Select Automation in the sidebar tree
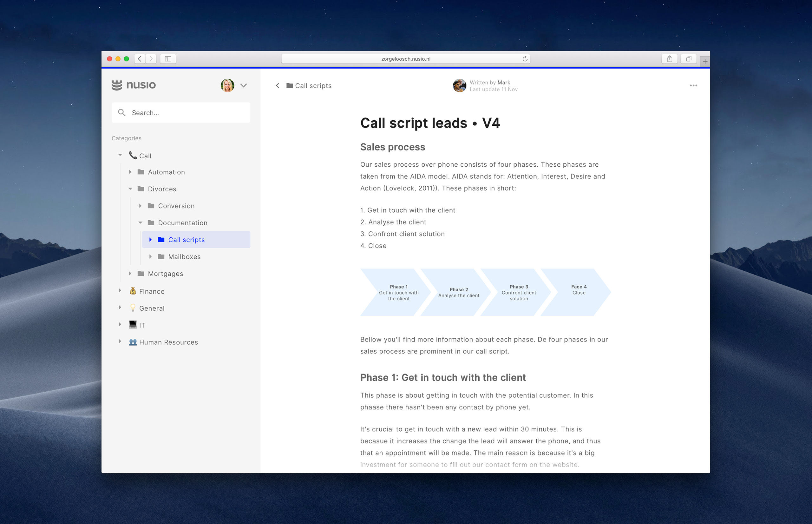 pos(166,172)
